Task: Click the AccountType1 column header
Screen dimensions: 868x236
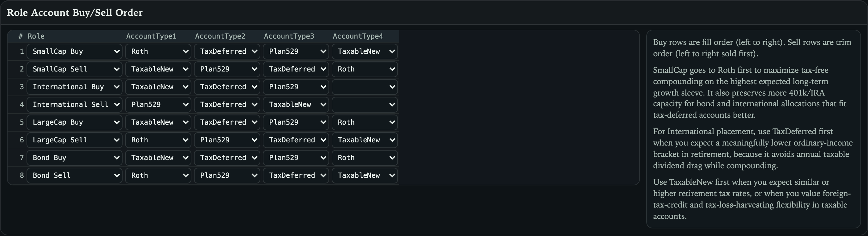Action: pyautogui.click(x=151, y=36)
